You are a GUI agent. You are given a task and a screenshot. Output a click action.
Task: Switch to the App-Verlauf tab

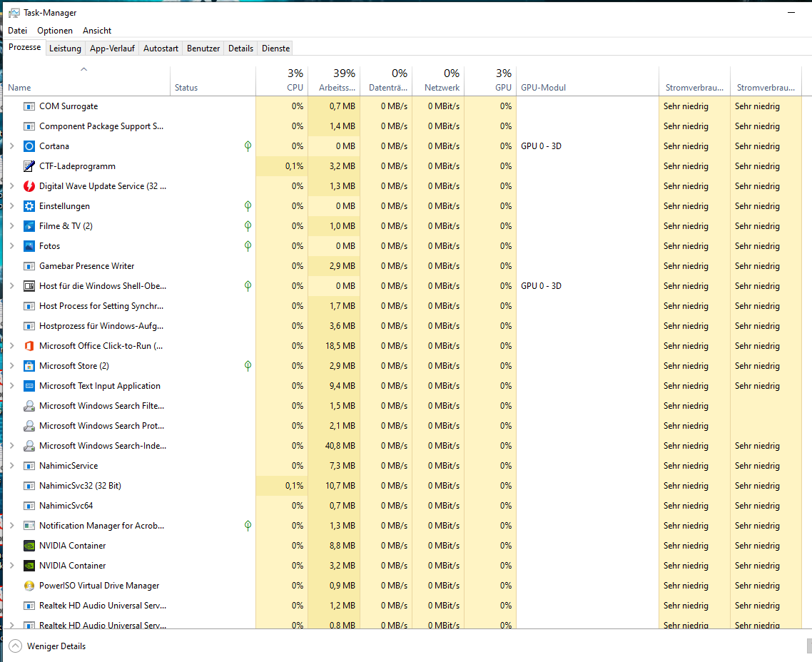(x=112, y=48)
